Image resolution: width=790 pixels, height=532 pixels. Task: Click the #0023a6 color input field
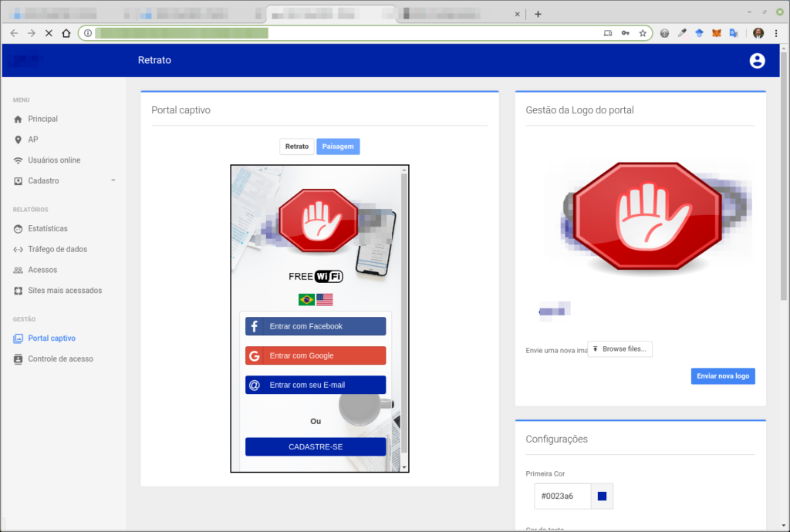pos(562,497)
